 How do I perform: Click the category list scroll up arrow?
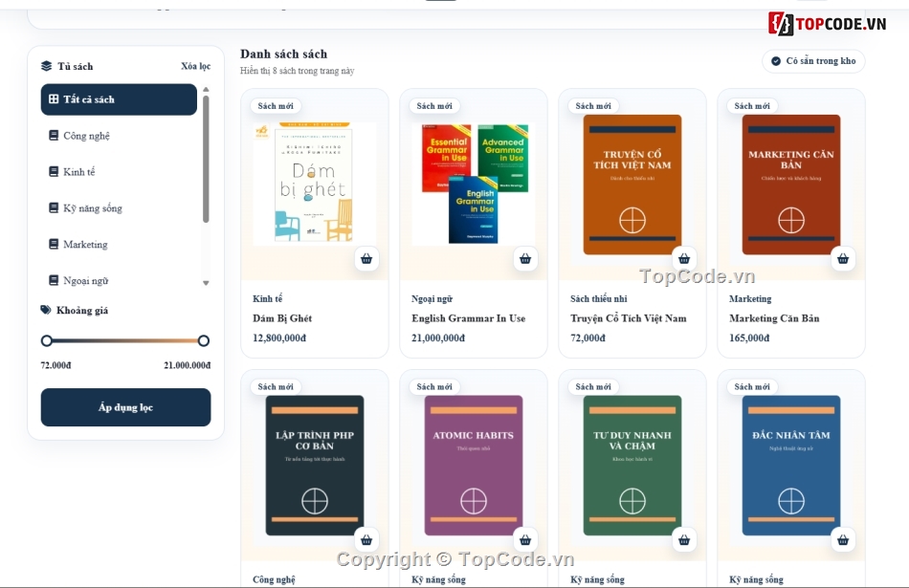pos(206,90)
